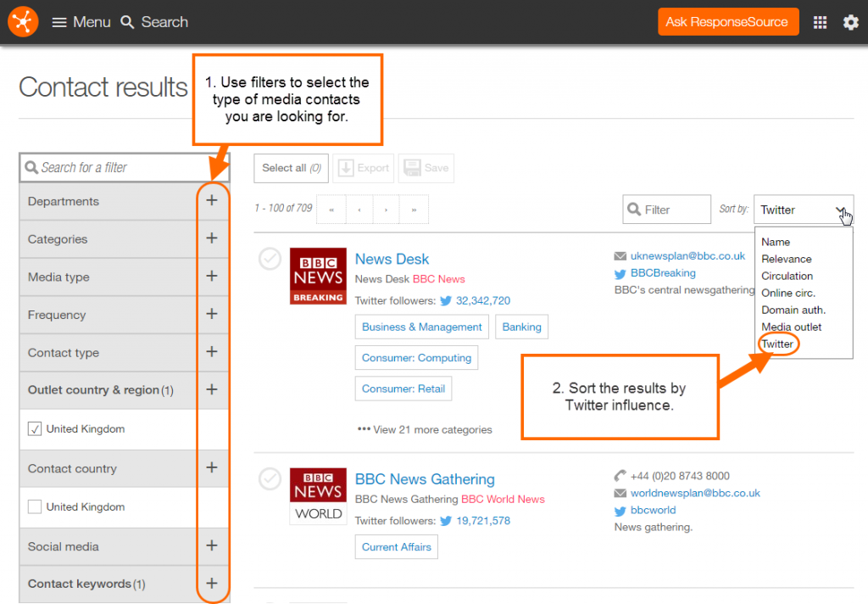Select the News Desk contact circle checkmark
The image size is (868, 604).
[270, 260]
